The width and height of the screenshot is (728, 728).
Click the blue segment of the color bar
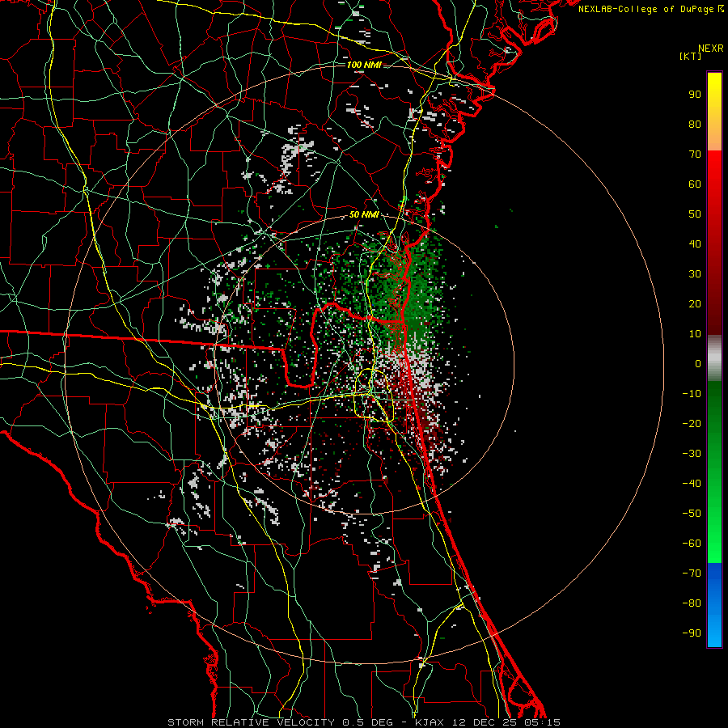coord(714,605)
